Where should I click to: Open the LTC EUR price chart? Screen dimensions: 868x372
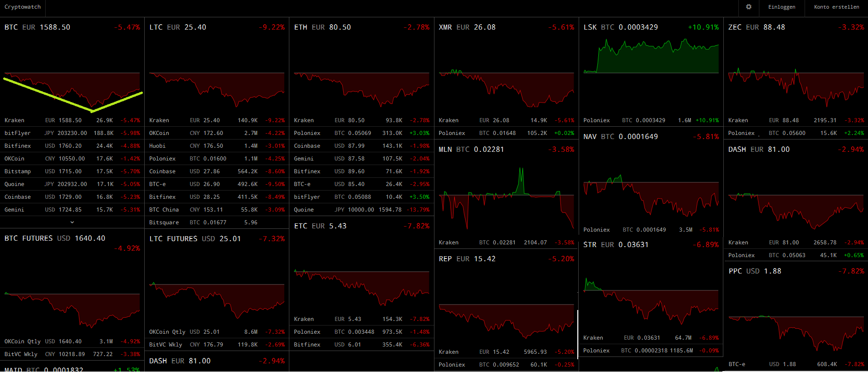pos(217,73)
